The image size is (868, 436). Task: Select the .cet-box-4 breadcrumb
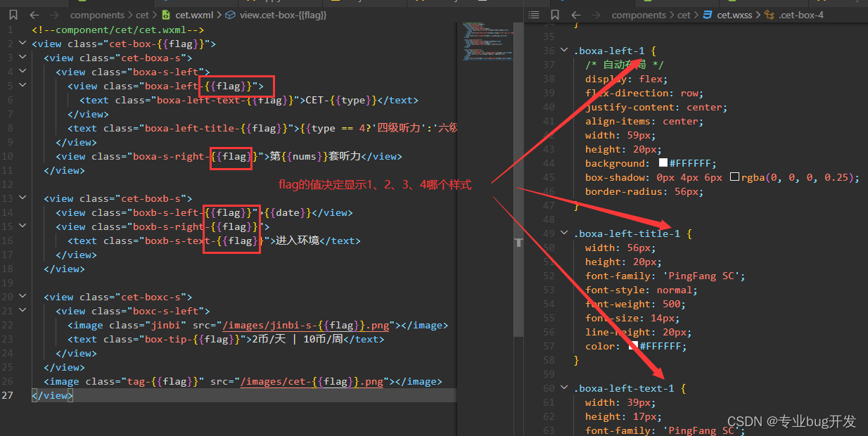[794, 15]
